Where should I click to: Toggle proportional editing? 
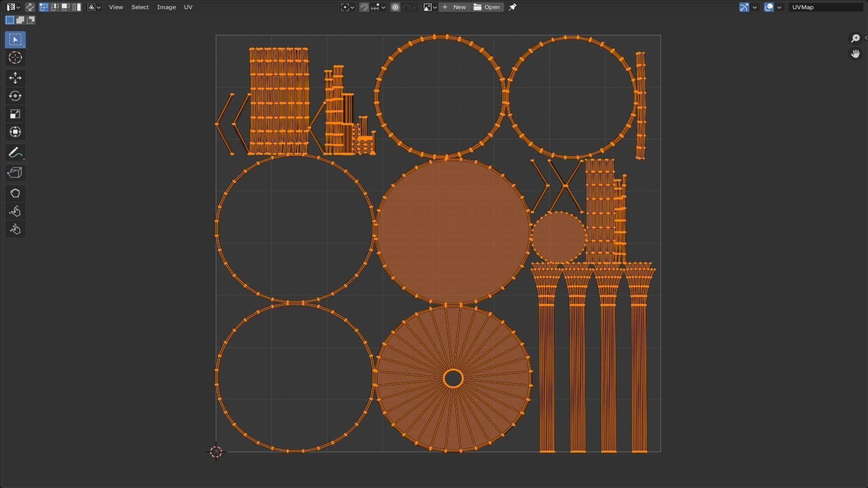click(395, 7)
